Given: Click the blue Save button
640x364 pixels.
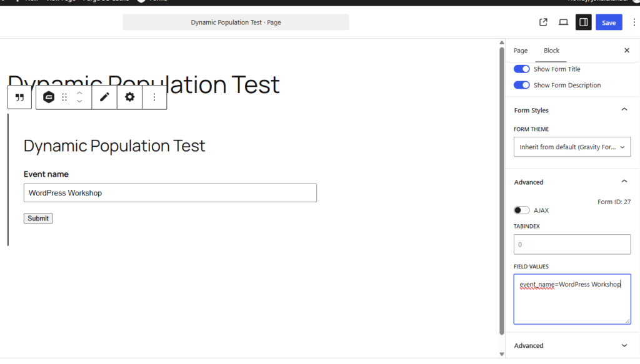Looking at the screenshot, I should [x=609, y=22].
